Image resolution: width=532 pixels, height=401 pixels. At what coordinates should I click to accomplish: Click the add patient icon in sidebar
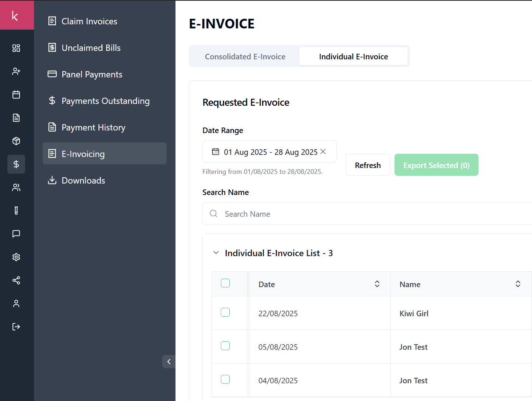tap(16, 71)
